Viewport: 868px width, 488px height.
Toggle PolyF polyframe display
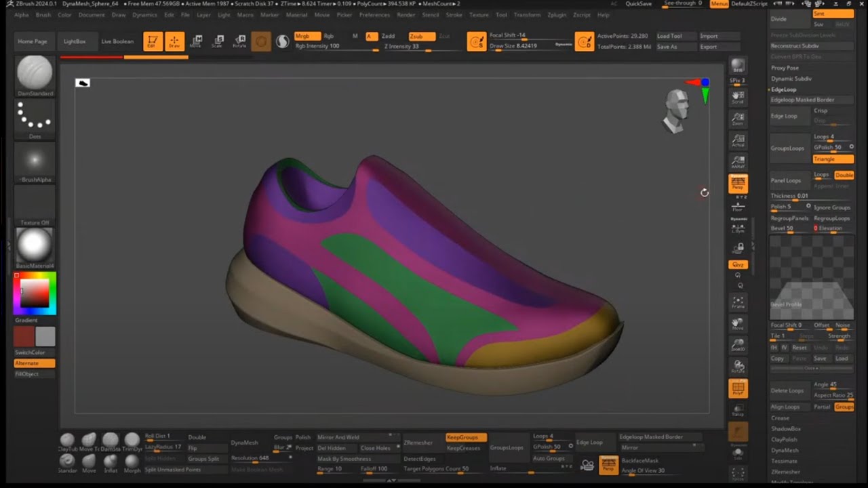point(738,388)
